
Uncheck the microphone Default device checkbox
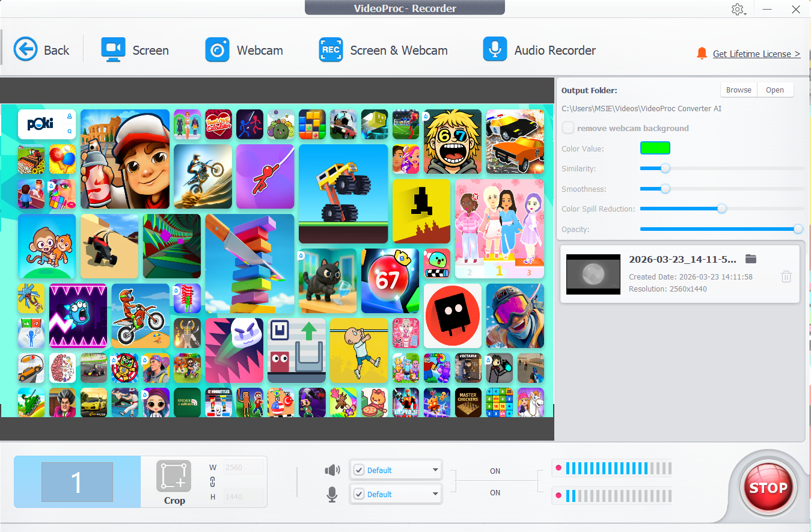(x=359, y=494)
